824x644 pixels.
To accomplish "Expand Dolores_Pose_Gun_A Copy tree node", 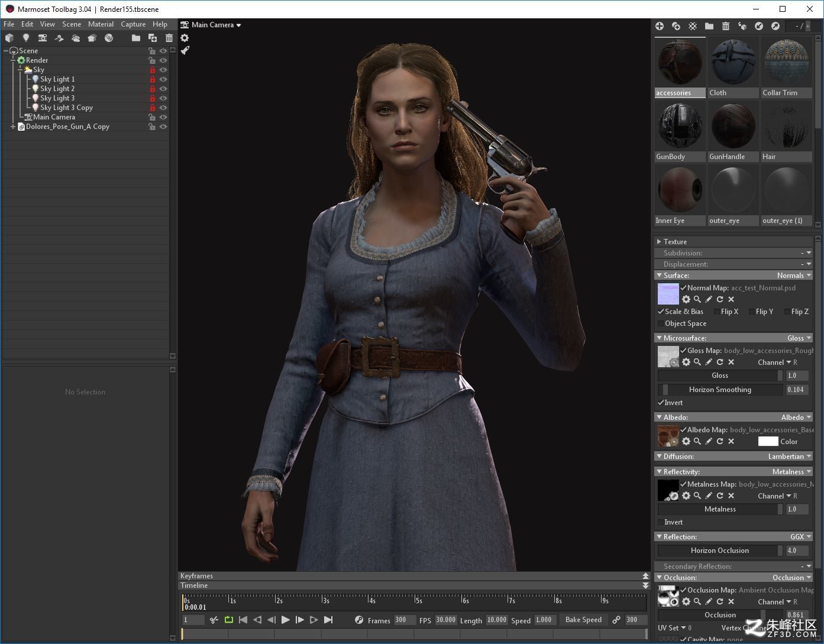I will coord(13,127).
